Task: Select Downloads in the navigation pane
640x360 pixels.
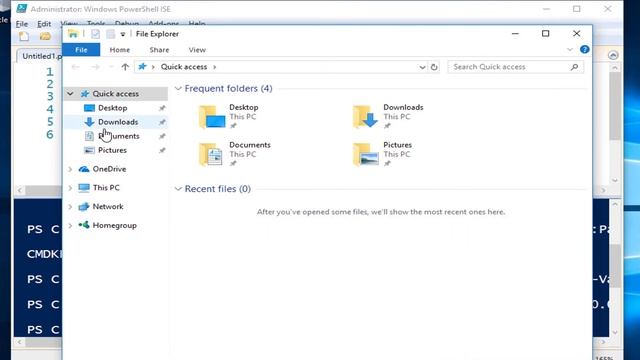Action: (x=118, y=122)
